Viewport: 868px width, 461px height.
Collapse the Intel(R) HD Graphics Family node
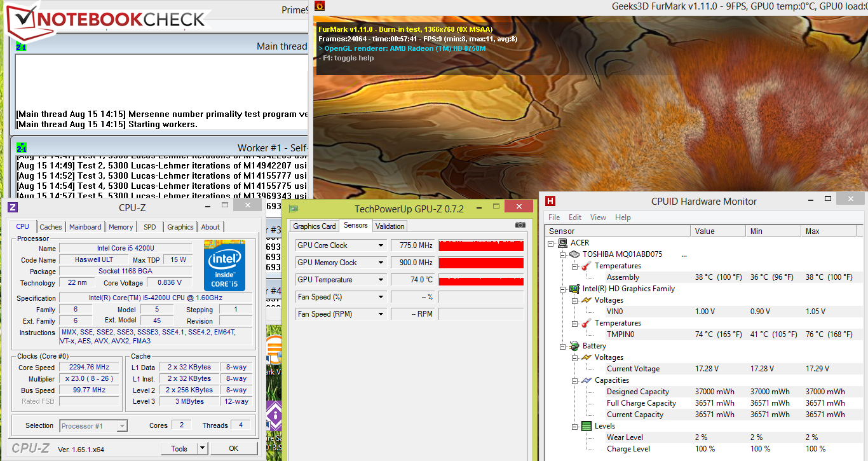(562, 289)
